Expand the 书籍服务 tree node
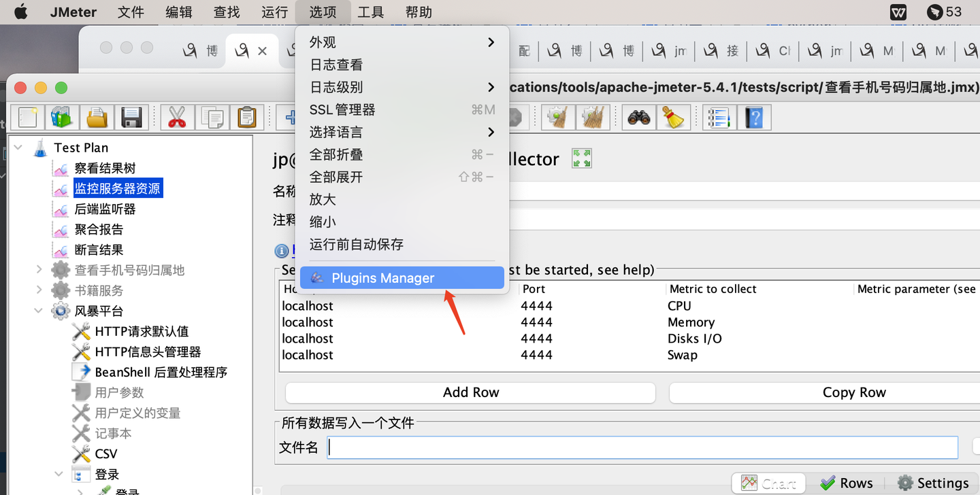The width and height of the screenshot is (980, 495). 39,290
